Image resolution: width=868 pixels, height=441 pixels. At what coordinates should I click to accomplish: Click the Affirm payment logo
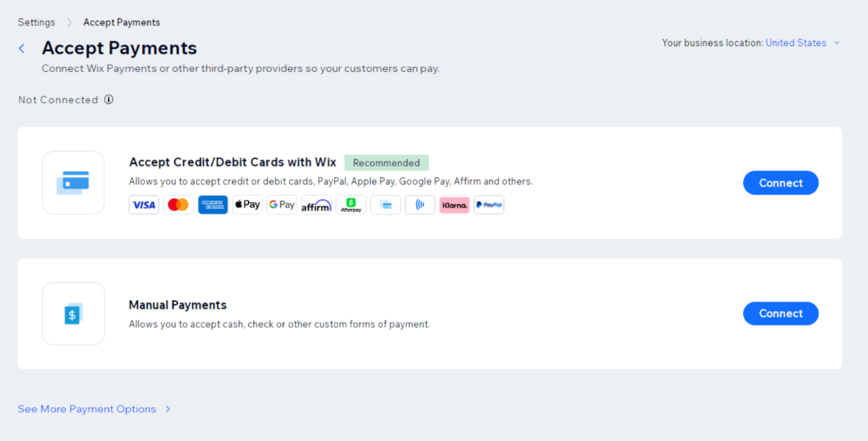pos(316,205)
